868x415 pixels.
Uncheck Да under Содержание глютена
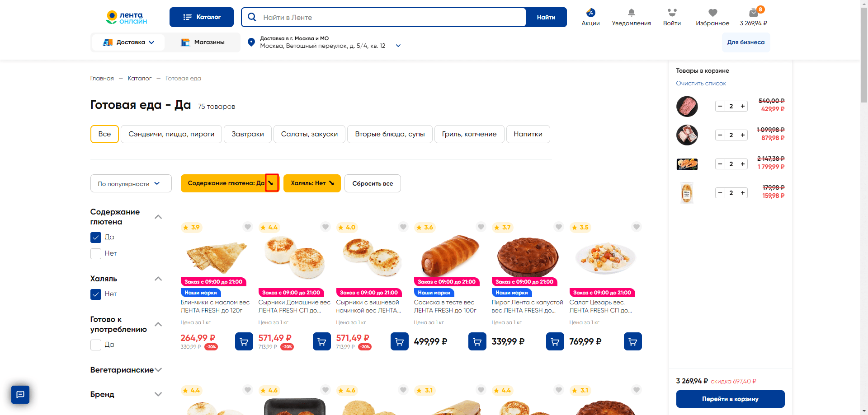coord(95,237)
